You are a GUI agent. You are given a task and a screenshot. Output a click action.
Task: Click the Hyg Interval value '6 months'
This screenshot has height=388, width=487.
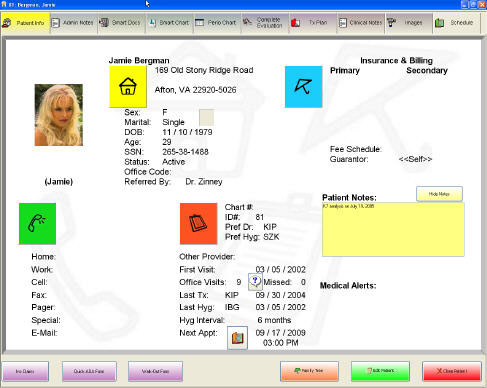[274, 320]
